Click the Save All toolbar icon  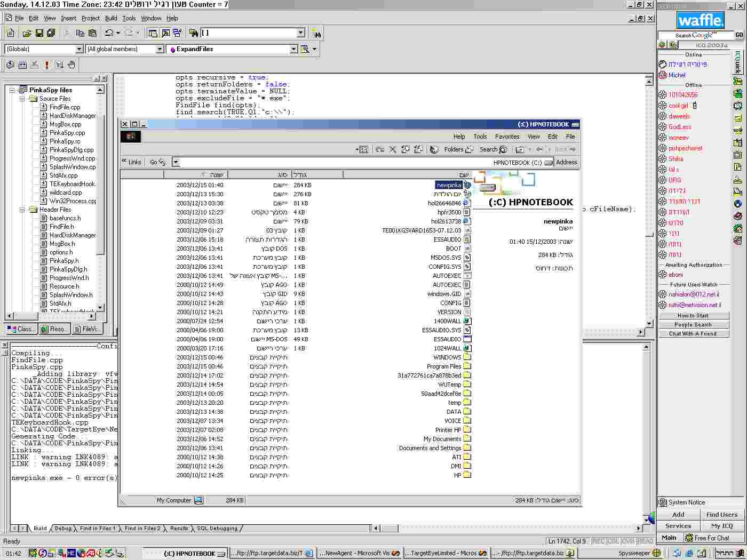(x=51, y=33)
